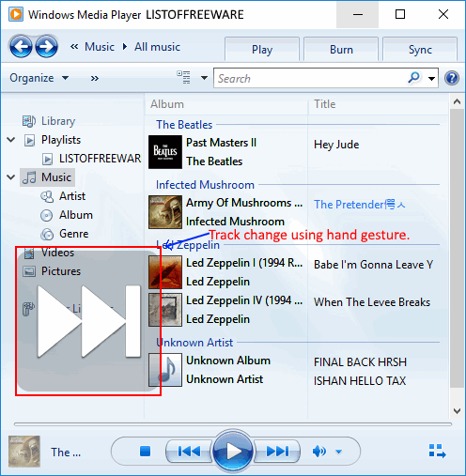Click Music in the breadcrumb path
The image size is (466, 476).
(100, 47)
